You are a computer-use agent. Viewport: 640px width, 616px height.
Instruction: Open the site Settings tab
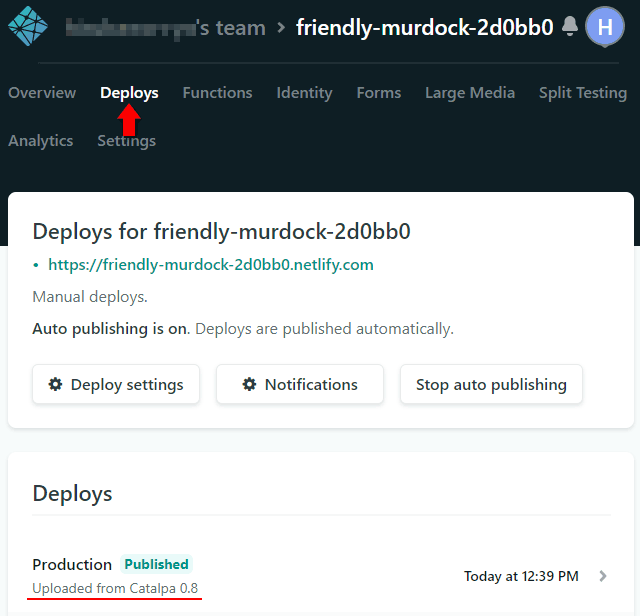126,141
